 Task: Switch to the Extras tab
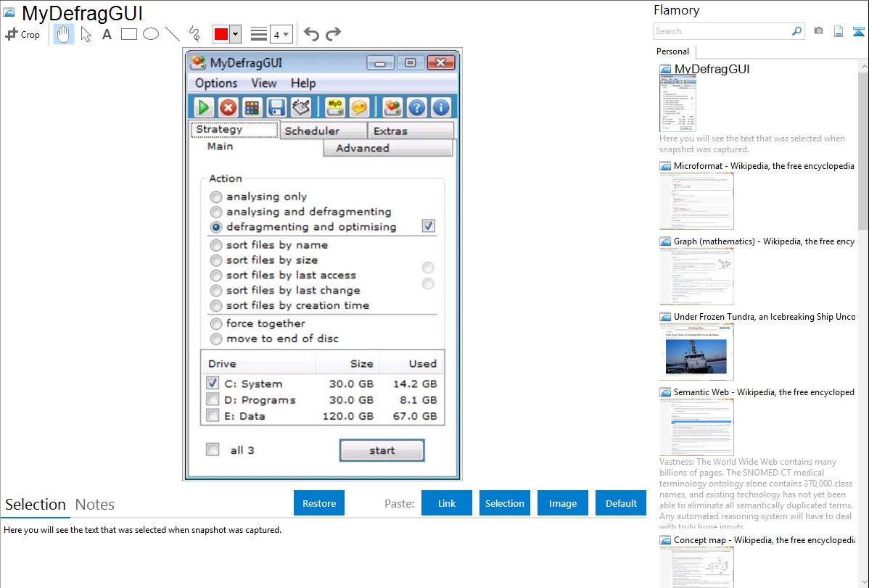click(411, 131)
